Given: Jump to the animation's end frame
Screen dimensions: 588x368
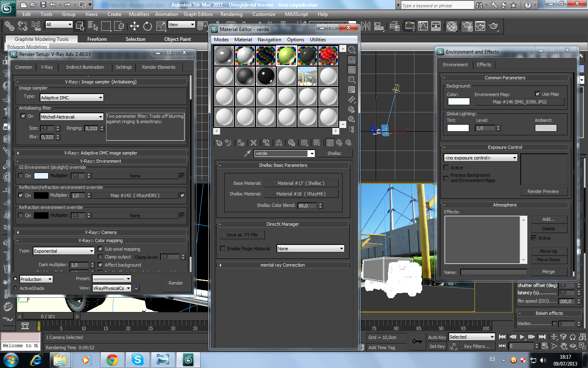Looking at the screenshot, I should pos(542,337).
